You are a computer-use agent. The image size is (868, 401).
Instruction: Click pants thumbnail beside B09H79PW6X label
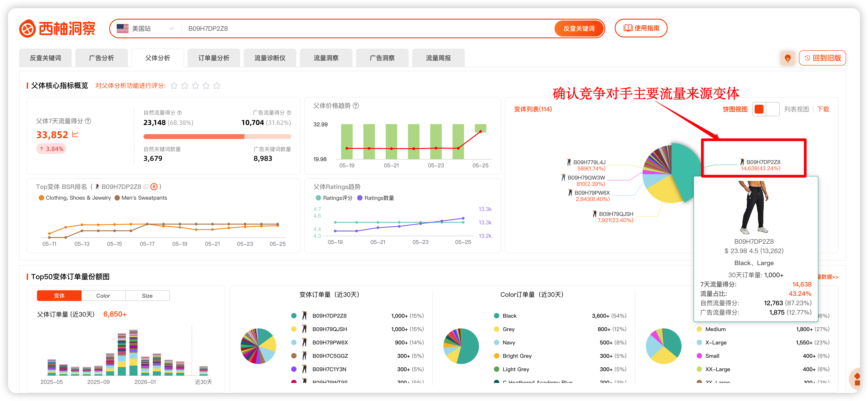click(x=570, y=192)
